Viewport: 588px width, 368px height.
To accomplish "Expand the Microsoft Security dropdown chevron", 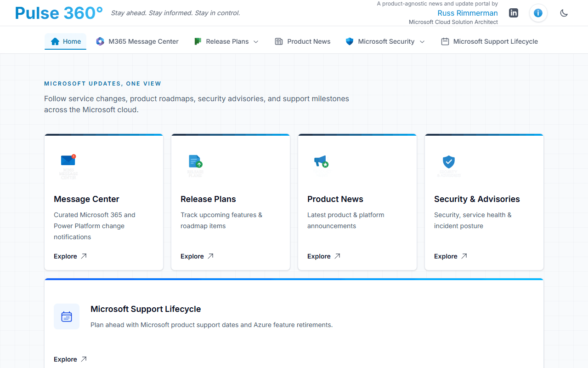I will pos(422,41).
